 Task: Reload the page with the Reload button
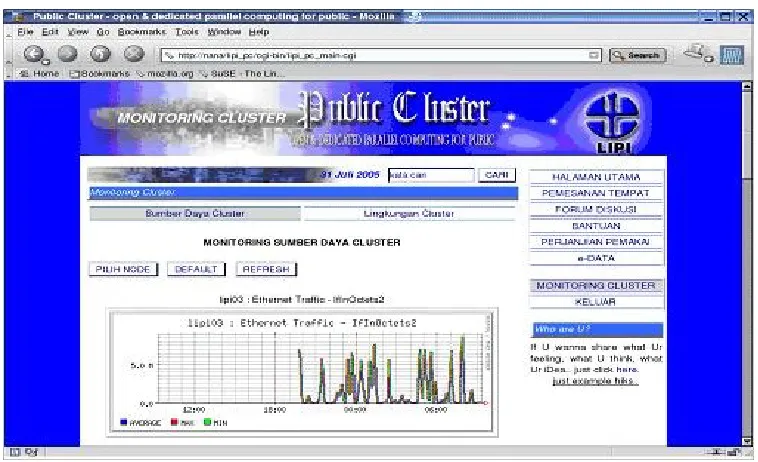101,54
